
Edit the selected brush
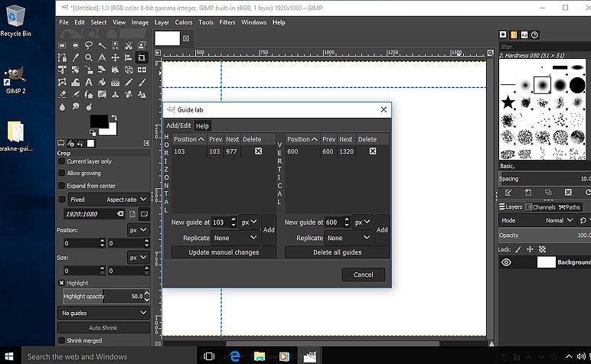pos(508,193)
